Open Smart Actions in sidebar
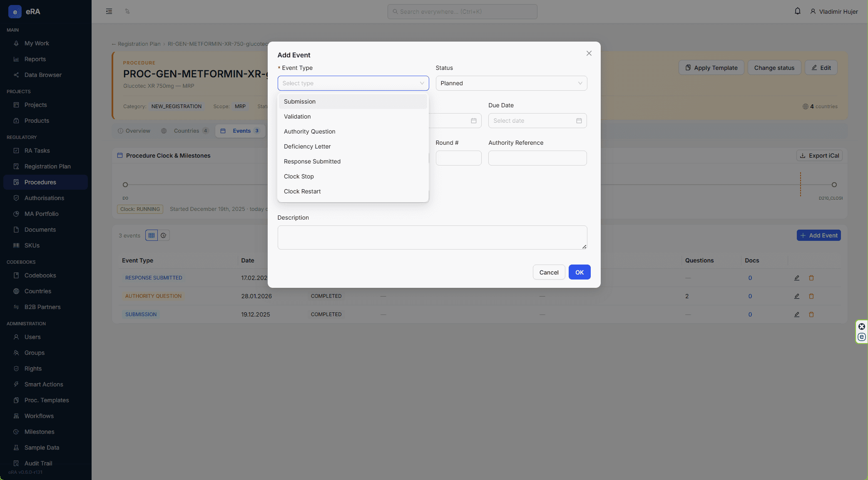 click(45, 384)
